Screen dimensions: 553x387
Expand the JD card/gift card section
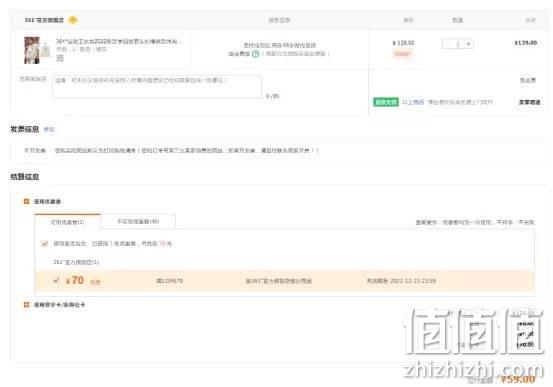26,304
